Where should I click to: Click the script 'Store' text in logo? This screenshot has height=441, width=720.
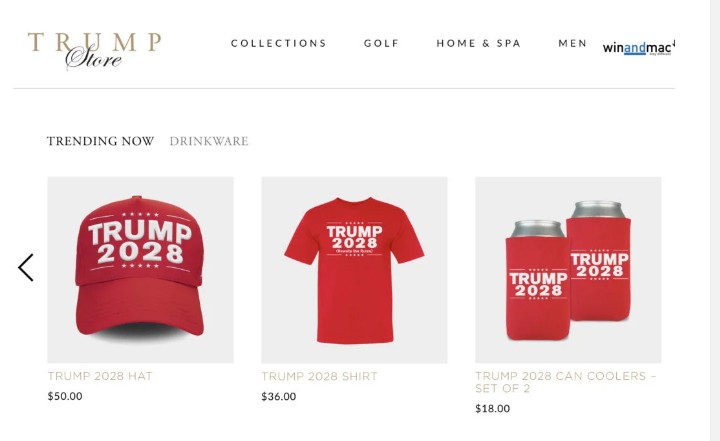pyautogui.click(x=94, y=57)
